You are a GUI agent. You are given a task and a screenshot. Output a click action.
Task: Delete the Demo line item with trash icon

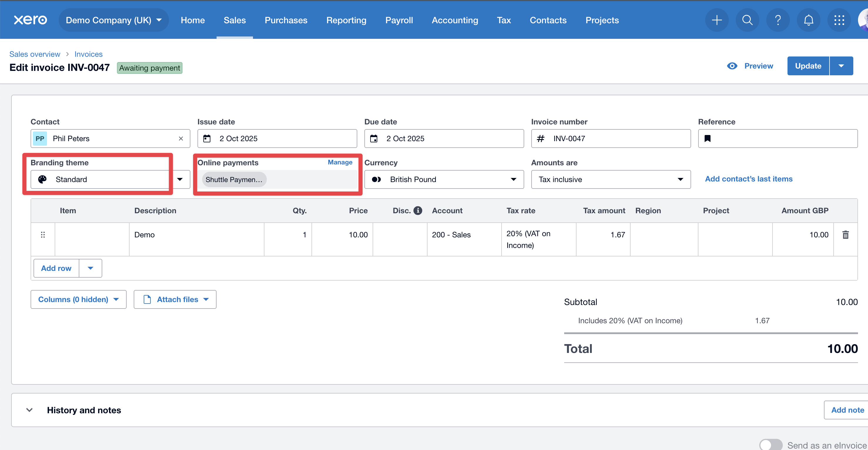pyautogui.click(x=845, y=235)
